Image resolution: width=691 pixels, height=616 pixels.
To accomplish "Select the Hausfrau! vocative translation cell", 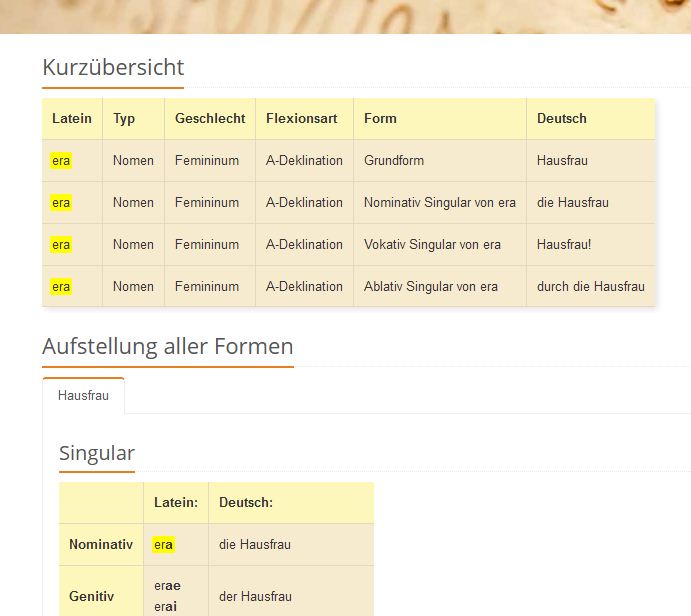I will pyautogui.click(x=564, y=244).
